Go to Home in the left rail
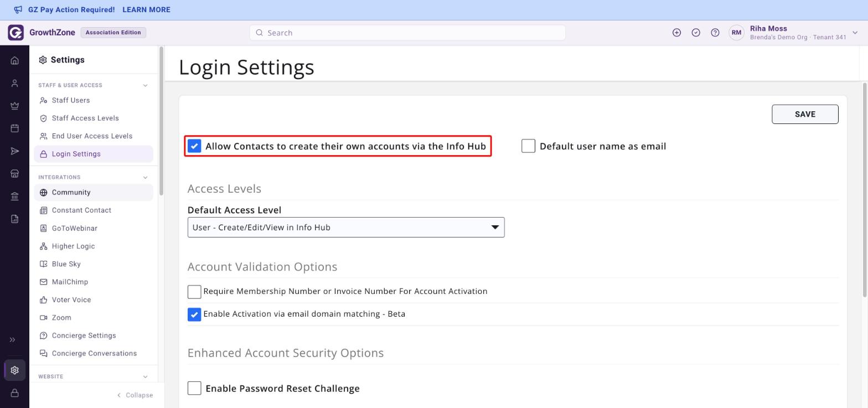This screenshot has width=868, height=408. pyautogui.click(x=15, y=60)
